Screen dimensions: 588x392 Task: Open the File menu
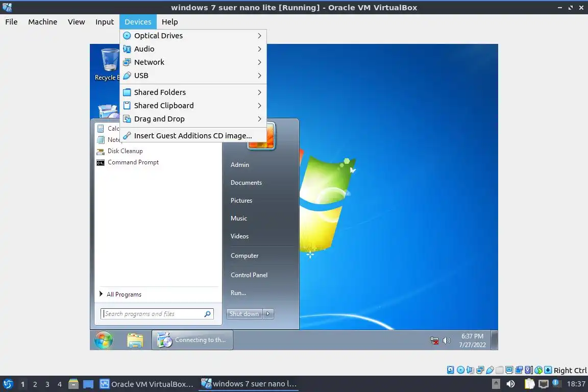11,22
